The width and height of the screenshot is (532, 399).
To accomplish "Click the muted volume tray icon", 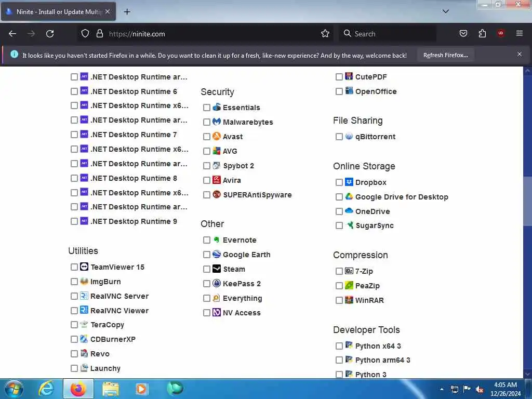I will (480, 390).
